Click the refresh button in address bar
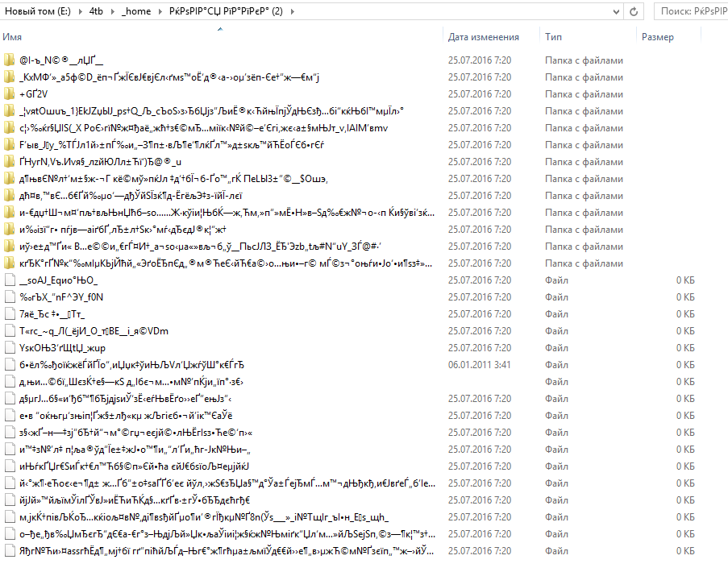Screen dimensions: 728x568 pyautogui.click(x=634, y=11)
